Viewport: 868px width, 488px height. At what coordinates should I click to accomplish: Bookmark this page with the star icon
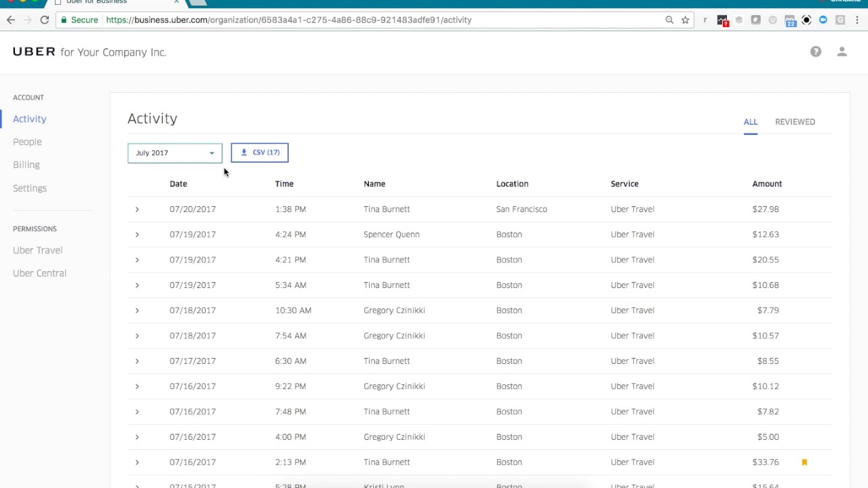click(x=686, y=20)
